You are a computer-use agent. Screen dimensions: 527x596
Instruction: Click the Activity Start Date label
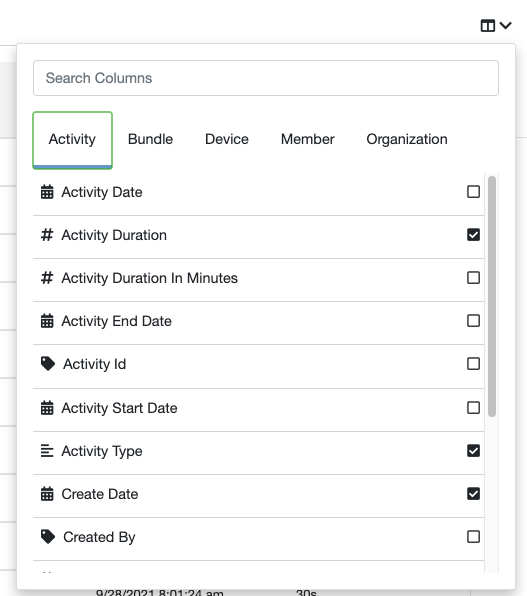[119, 408]
